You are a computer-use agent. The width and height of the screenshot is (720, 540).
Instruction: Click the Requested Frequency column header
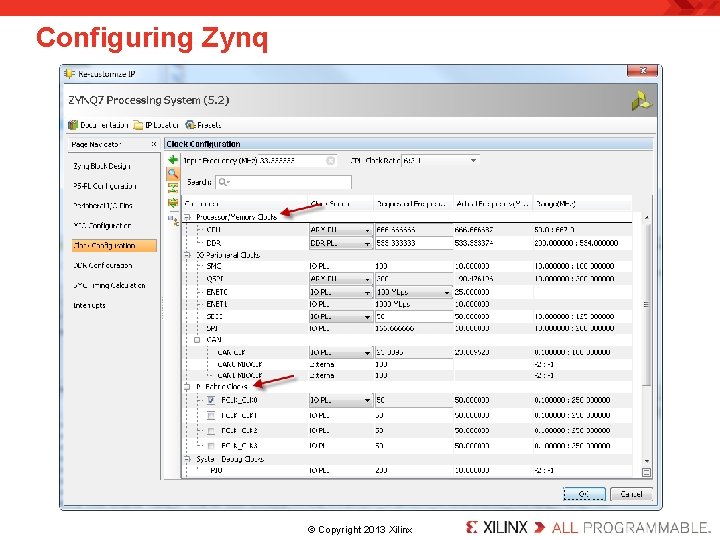pos(413,204)
